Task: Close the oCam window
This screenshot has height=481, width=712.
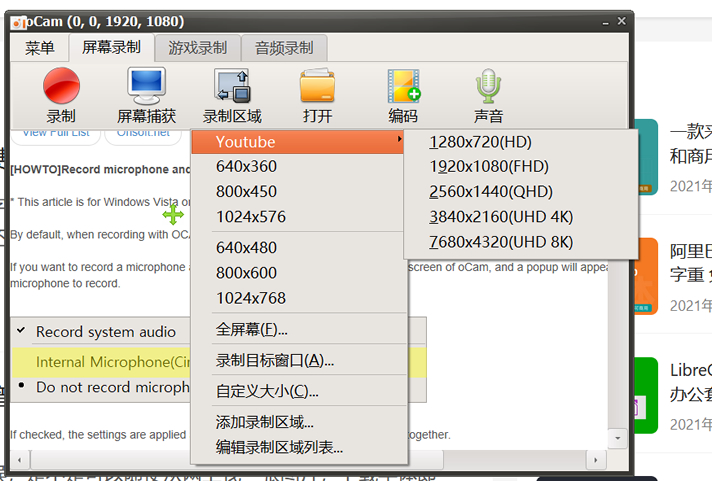Action: tap(621, 21)
